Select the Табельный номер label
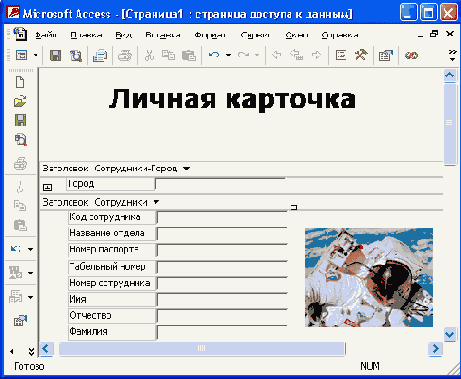This screenshot has width=461, height=379. [x=112, y=267]
